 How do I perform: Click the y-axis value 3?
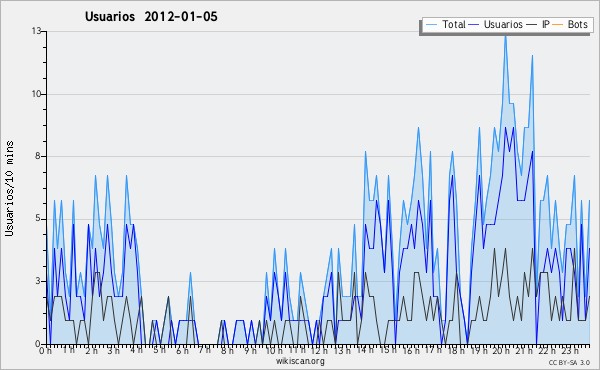click(39, 281)
